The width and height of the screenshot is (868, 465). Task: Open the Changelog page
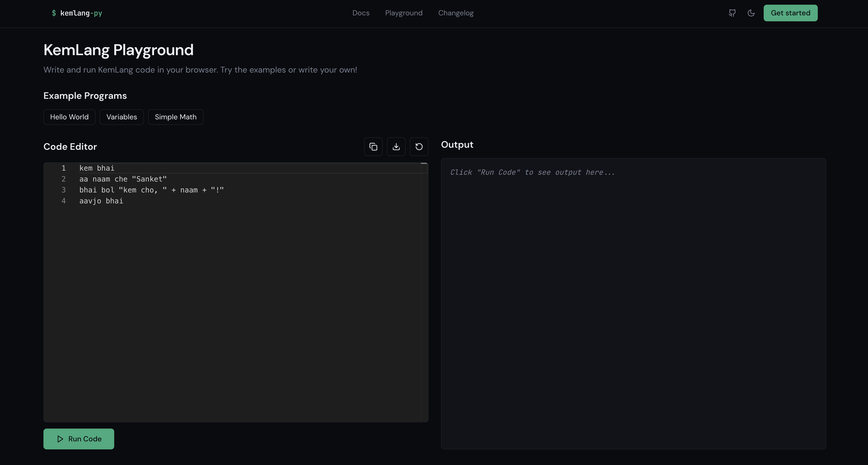pyautogui.click(x=456, y=13)
